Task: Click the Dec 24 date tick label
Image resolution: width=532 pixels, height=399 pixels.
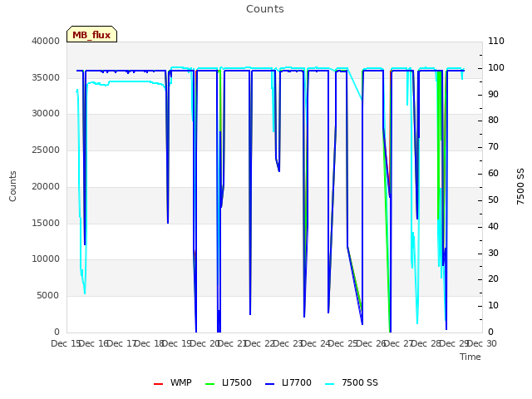Action: tap(316, 343)
